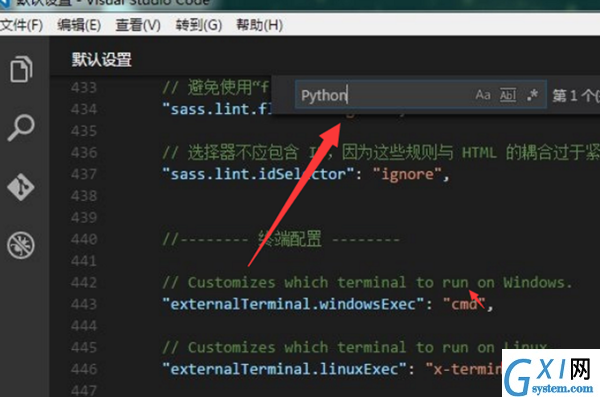Image resolution: width=600 pixels, height=397 pixels.
Task: Click line number 440 in gutter
Action: pyautogui.click(x=84, y=239)
